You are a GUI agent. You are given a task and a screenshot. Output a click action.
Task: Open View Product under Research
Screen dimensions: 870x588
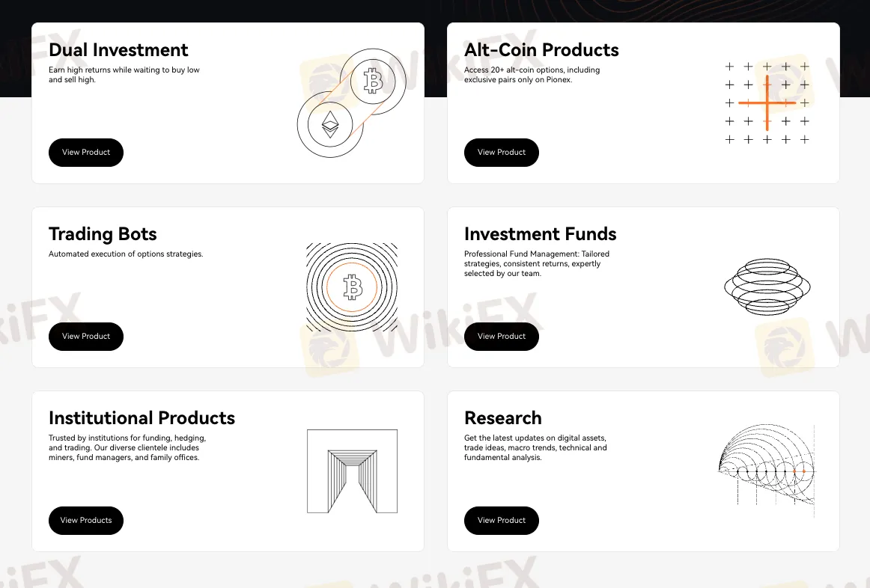[502, 521]
